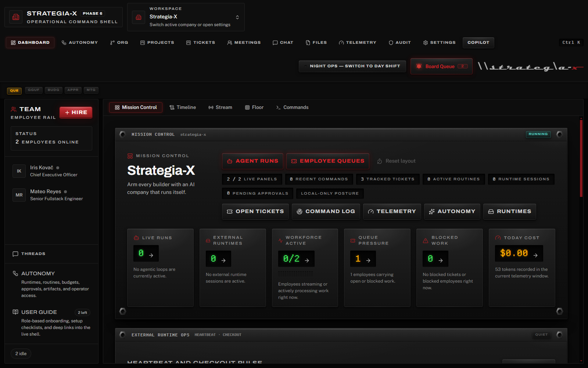Image resolution: width=588 pixels, height=368 pixels.
Task: Open the Tickets nav item
Action: pos(200,43)
